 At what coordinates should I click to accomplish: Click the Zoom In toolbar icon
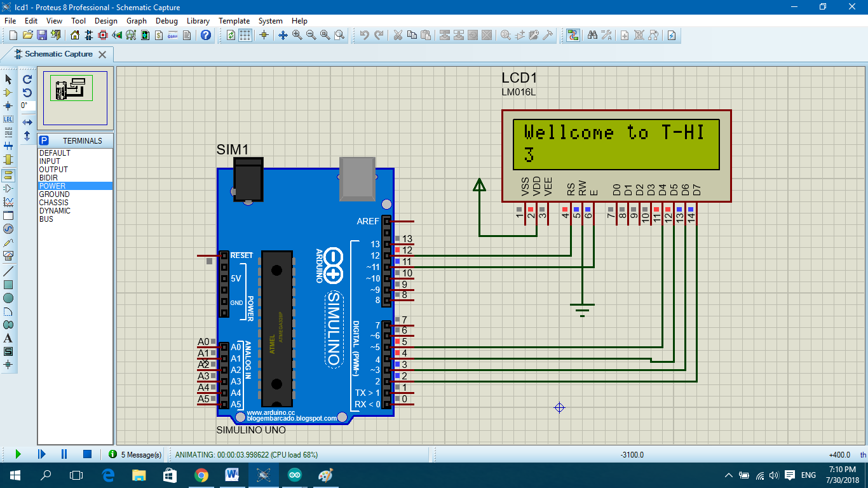(x=295, y=35)
